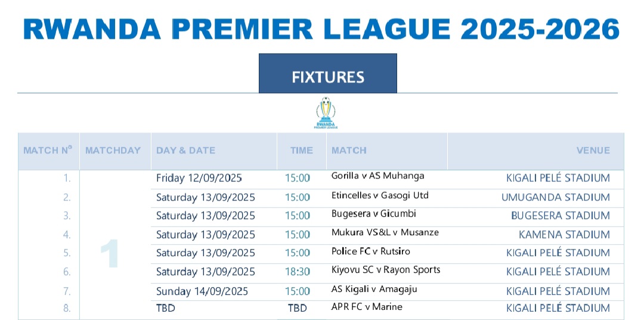Click the large matchday 1 number
This screenshot has height=320, width=644.
tap(110, 254)
